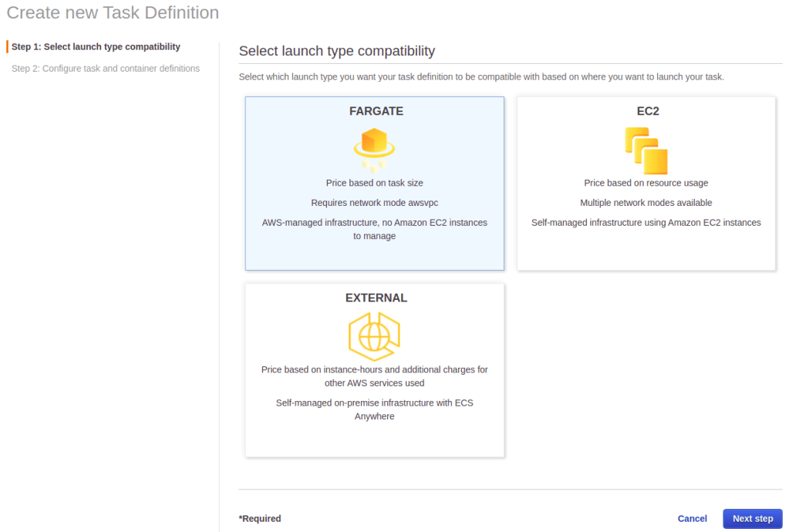
Task: Click "Self-managed on-premise infrastructure" ECS Anywhere text
Action: point(374,409)
